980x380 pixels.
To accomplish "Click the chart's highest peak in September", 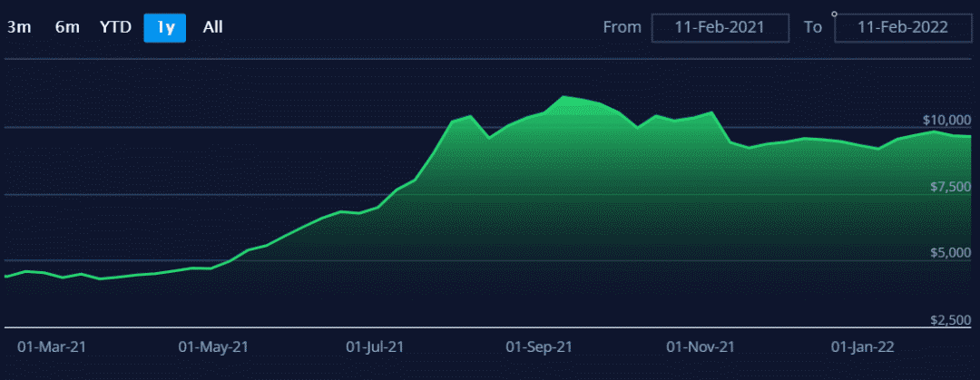I will (564, 96).
